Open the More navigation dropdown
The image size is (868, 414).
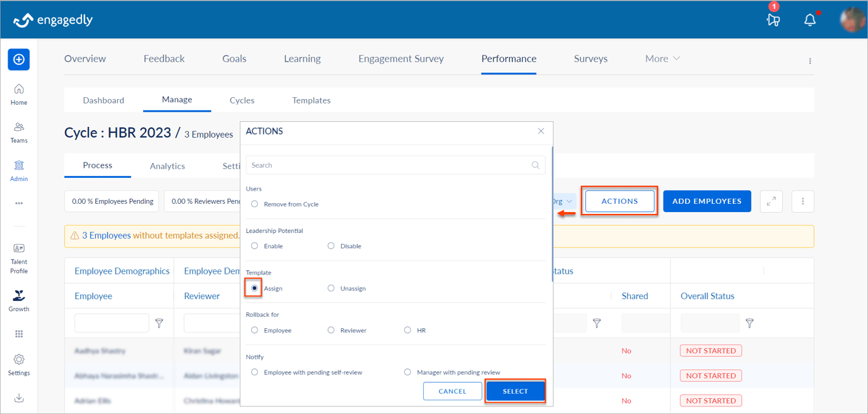click(x=662, y=58)
